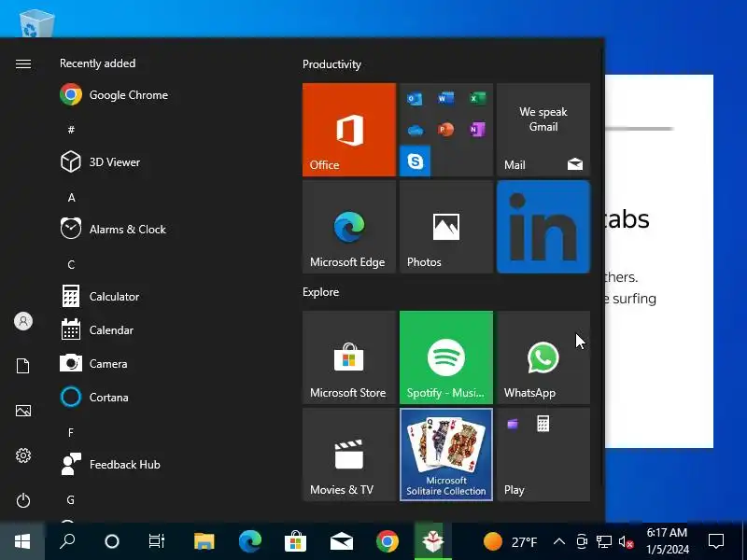This screenshot has width=747, height=560.
Task: Click the muted volume tray icon
Action: [x=626, y=541]
